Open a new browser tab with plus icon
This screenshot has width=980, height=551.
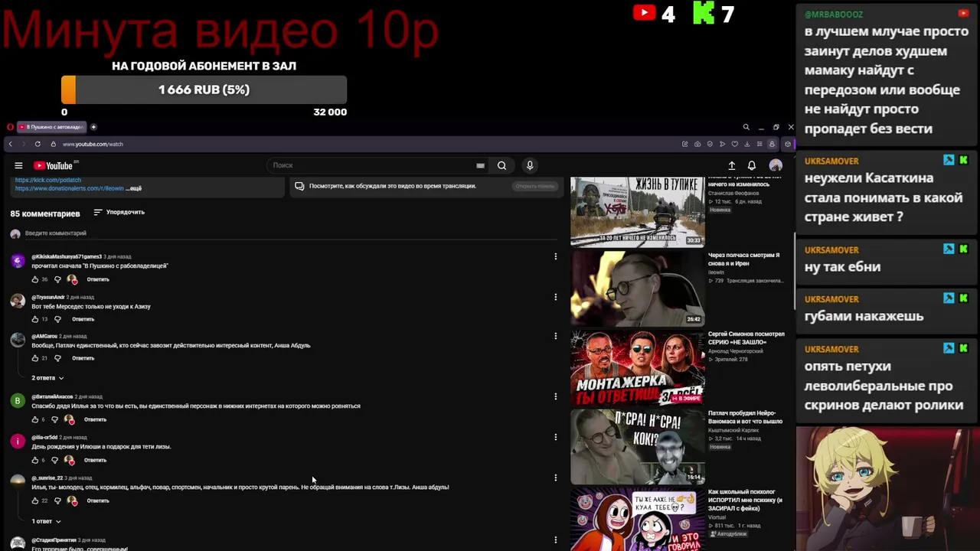[93, 127]
